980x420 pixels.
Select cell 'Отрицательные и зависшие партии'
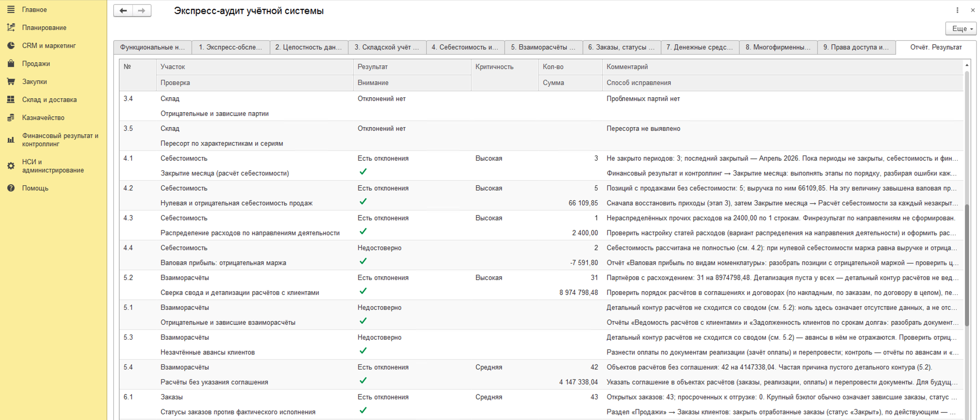point(215,114)
